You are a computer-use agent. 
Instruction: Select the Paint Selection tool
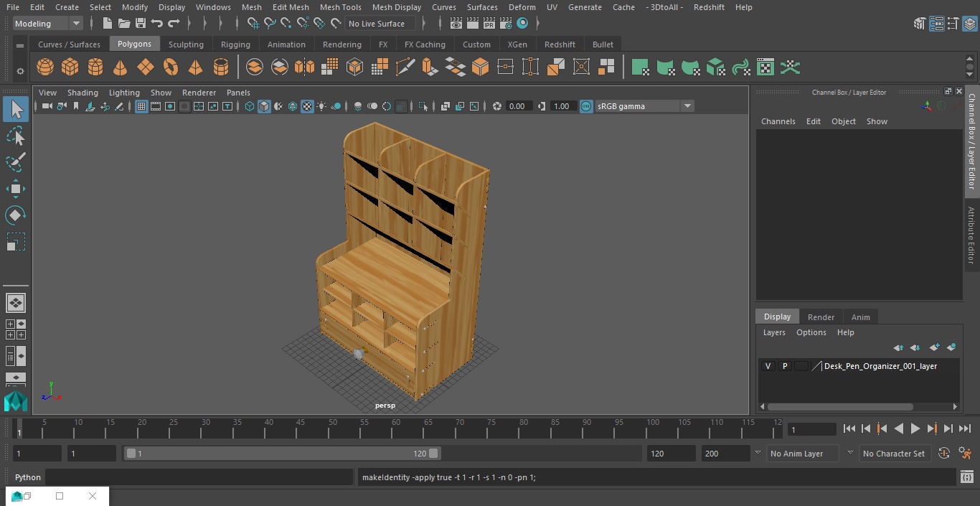click(x=16, y=162)
